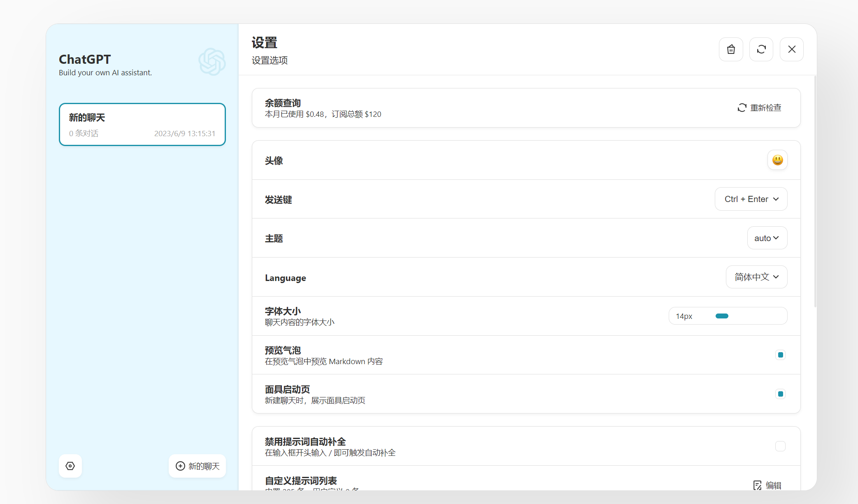Click 编辑 for custom prompt list
Image resolution: width=858 pixels, height=504 pixels.
point(767,485)
